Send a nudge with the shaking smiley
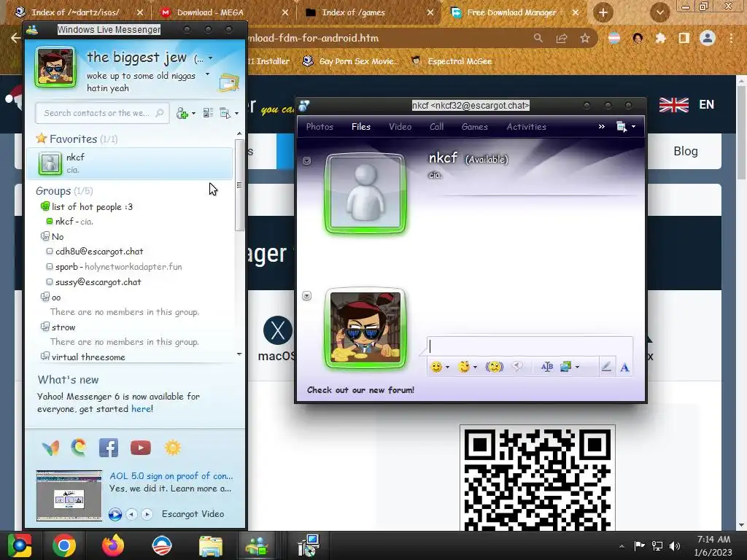This screenshot has width=747, height=560. [495, 367]
